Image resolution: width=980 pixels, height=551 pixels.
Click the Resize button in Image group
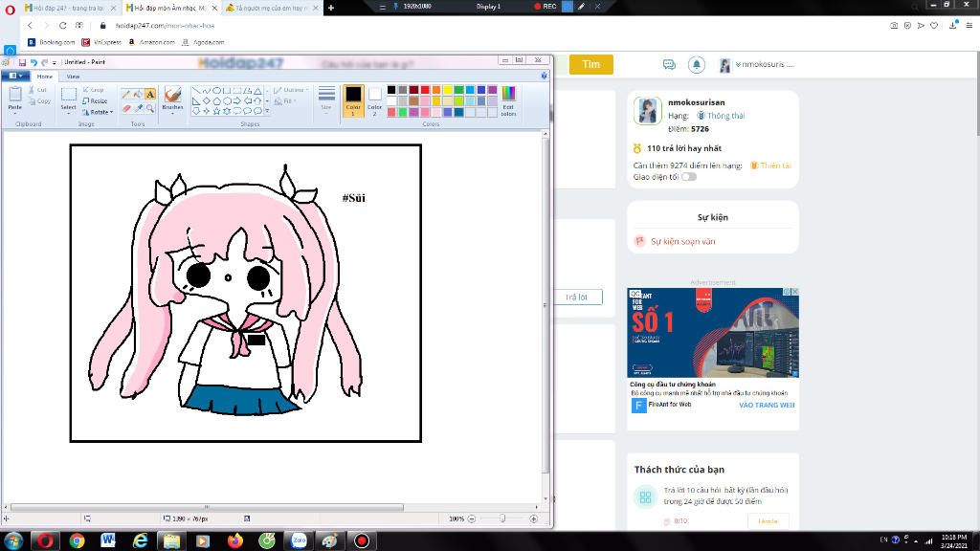(x=95, y=101)
